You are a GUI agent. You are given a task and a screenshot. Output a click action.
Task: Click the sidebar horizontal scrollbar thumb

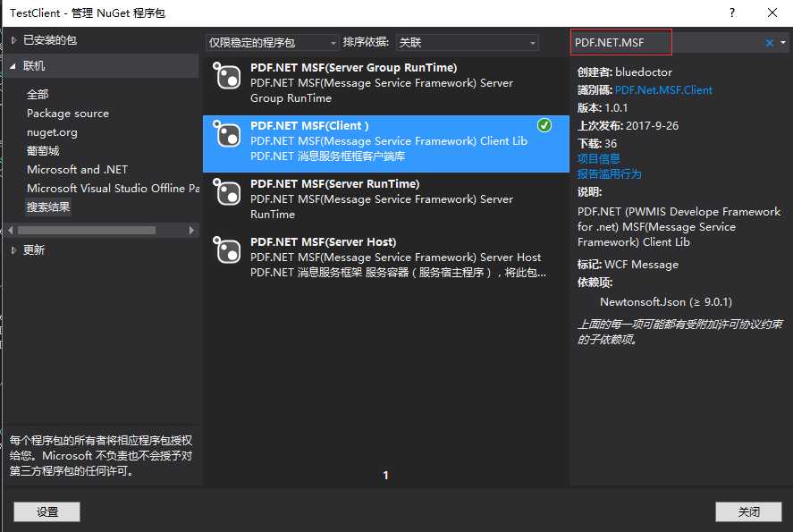87,230
